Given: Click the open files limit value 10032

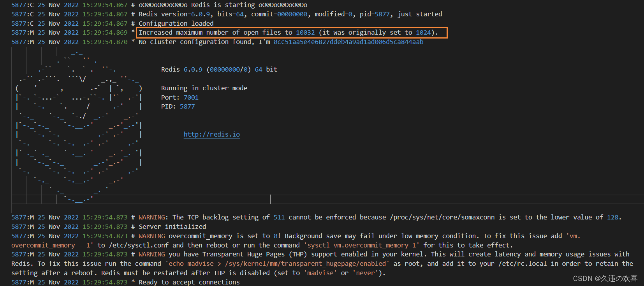Looking at the screenshot, I should pos(305,33).
